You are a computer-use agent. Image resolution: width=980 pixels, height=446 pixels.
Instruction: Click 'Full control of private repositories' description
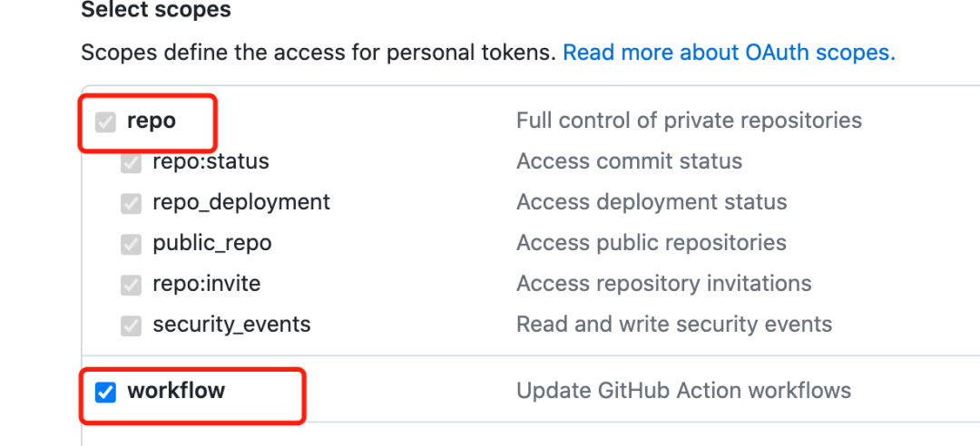pos(689,121)
